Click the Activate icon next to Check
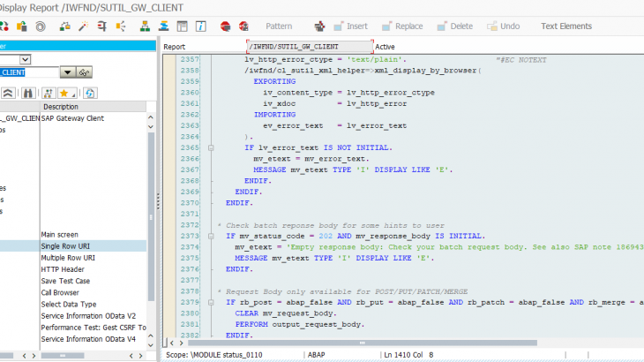The image size is (644, 362). pyautogui.click(x=4, y=26)
